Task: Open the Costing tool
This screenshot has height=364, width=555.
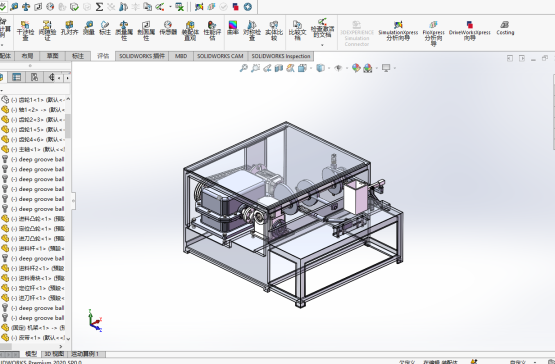Action: coord(505,28)
